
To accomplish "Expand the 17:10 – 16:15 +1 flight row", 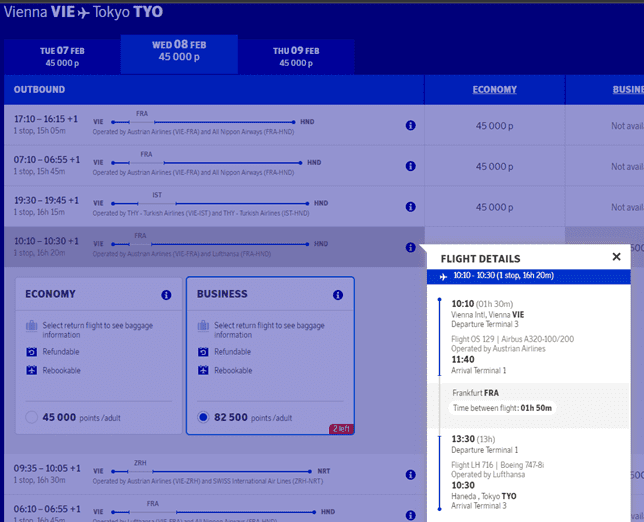I will (214, 125).
